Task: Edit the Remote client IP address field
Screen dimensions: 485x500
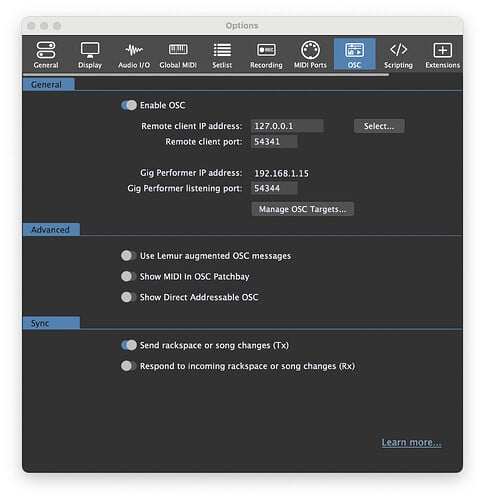Action: [287, 126]
